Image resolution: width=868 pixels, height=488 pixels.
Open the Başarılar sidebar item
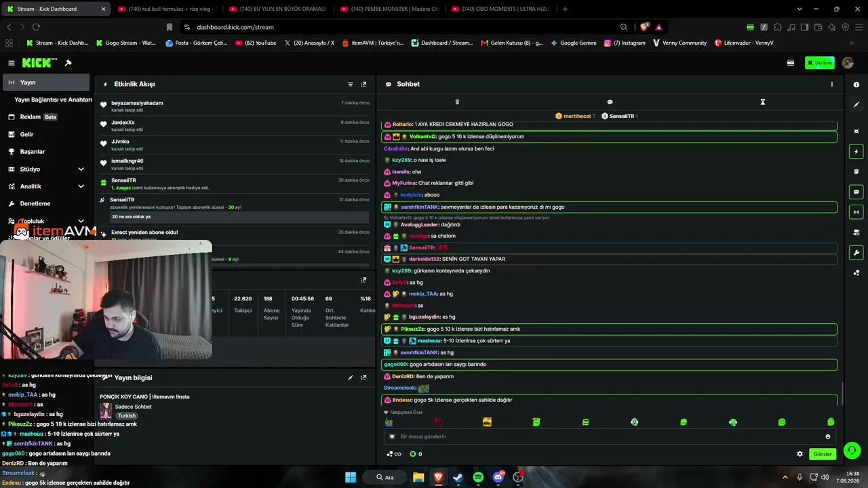(45, 152)
